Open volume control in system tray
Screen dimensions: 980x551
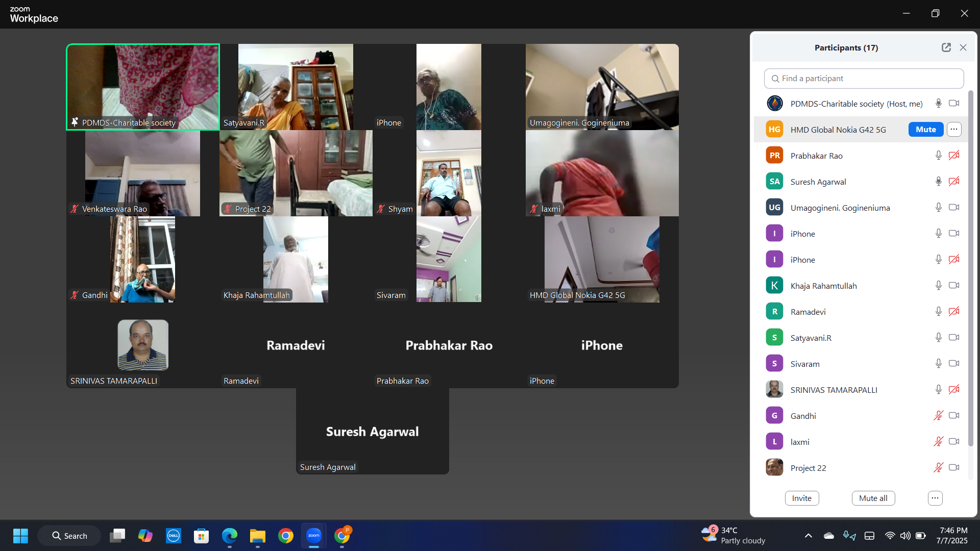[x=905, y=536]
